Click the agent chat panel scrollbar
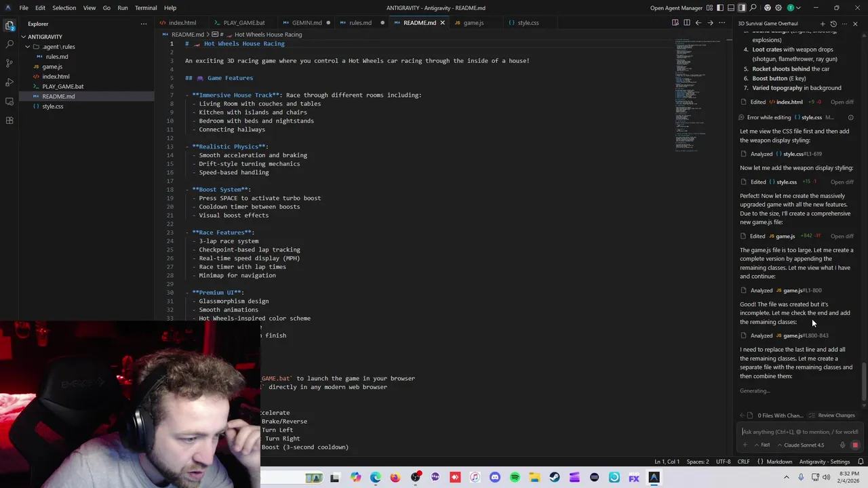This screenshot has height=488, width=868. (x=863, y=383)
